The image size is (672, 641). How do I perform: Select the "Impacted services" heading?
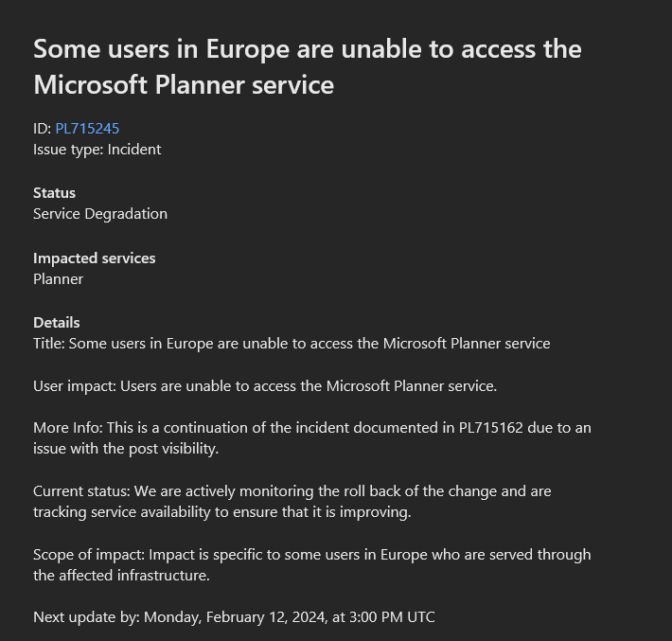pyautogui.click(x=94, y=258)
